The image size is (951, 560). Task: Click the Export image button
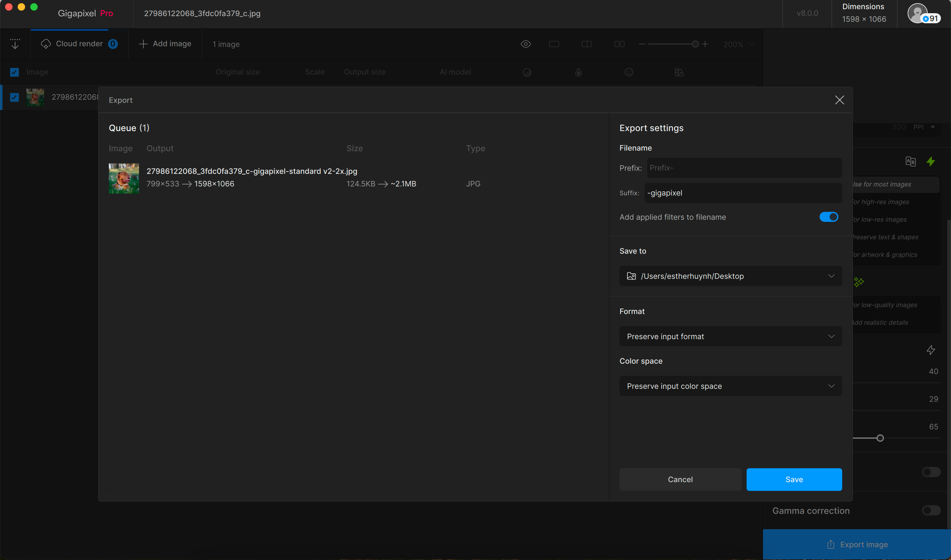pos(857,544)
